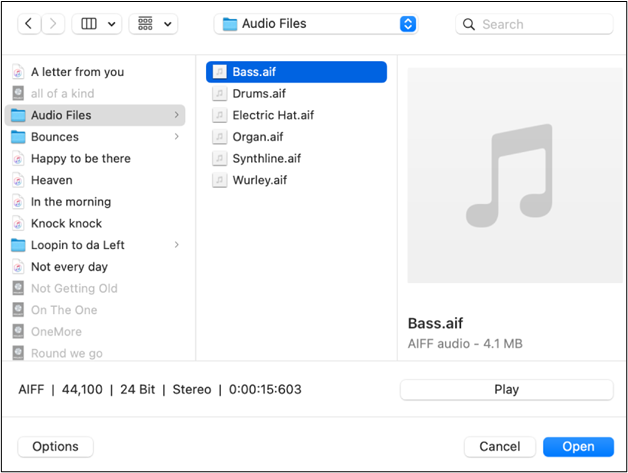Click the Heaven project icon
This screenshot has width=628, height=473.
point(18,180)
